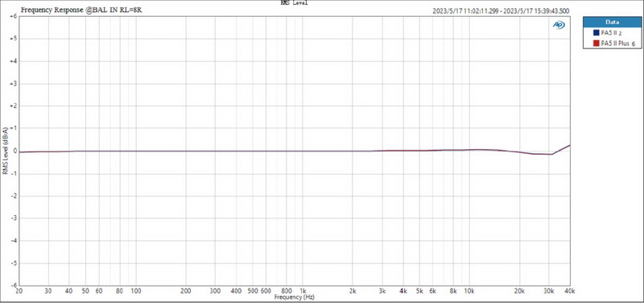
Task: Click the 100 frequency axis tick label
Action: (x=136, y=291)
